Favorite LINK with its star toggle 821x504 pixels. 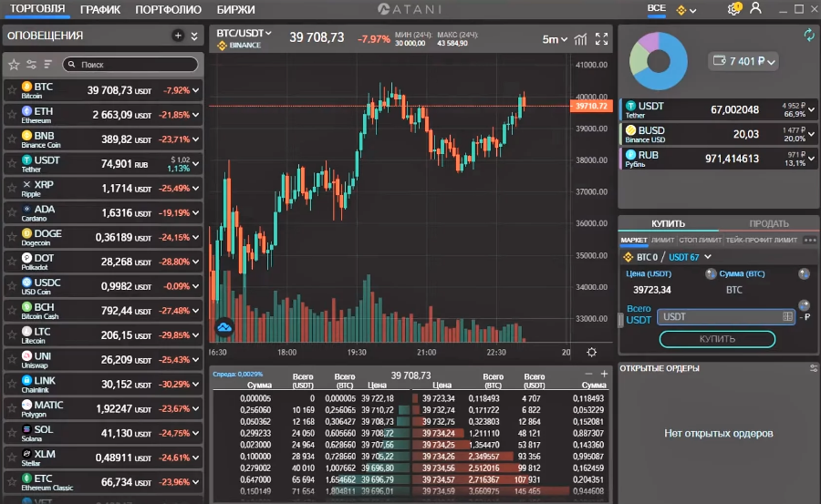coord(12,384)
